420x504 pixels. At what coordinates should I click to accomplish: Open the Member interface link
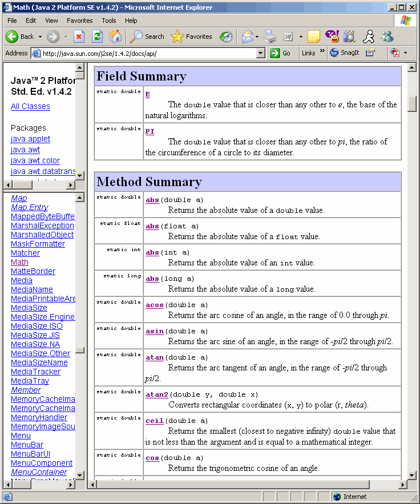[x=26, y=390]
